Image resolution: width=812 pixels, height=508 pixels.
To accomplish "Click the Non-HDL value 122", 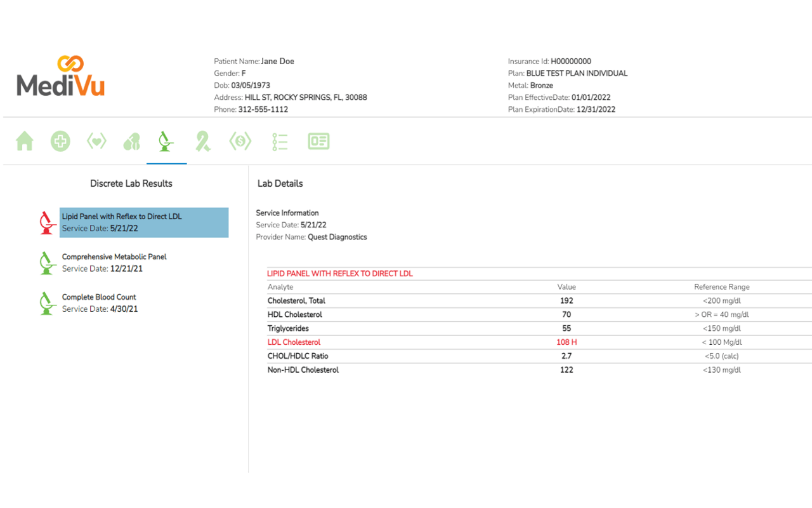I will 566,370.
